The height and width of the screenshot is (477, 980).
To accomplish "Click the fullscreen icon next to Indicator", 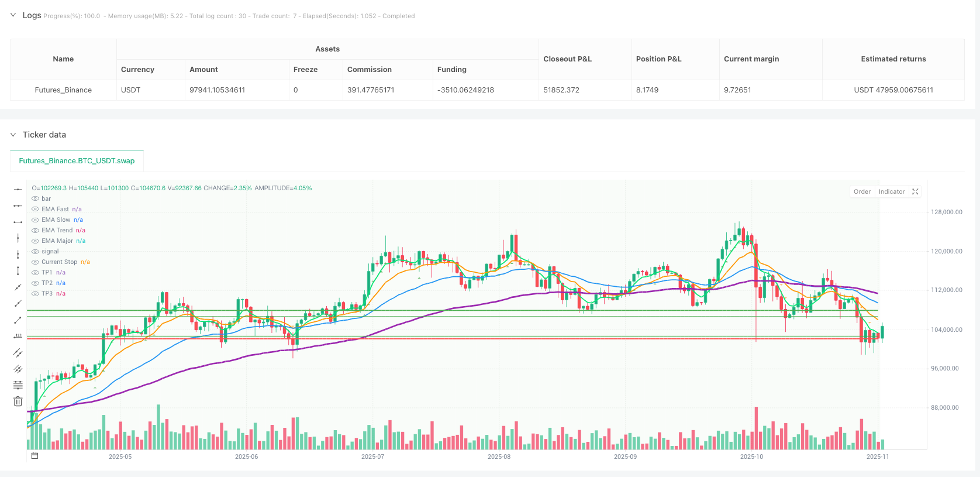I will pyautogui.click(x=915, y=192).
